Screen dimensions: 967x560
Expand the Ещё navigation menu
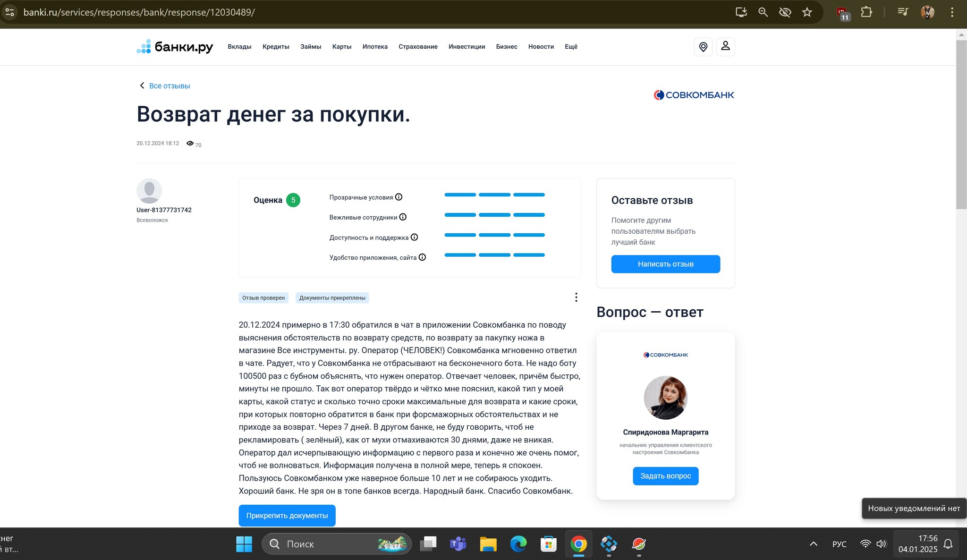(571, 47)
